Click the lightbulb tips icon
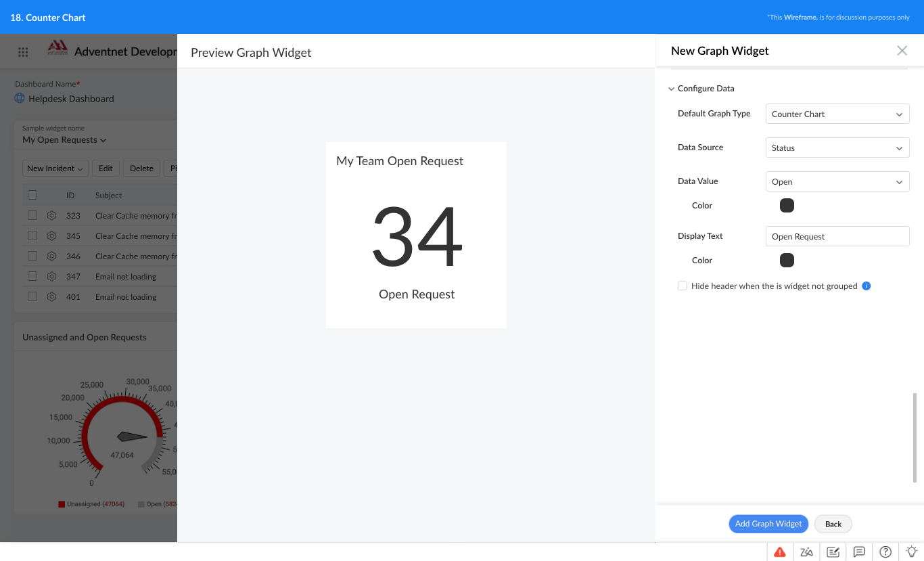The image size is (924, 561). click(912, 552)
